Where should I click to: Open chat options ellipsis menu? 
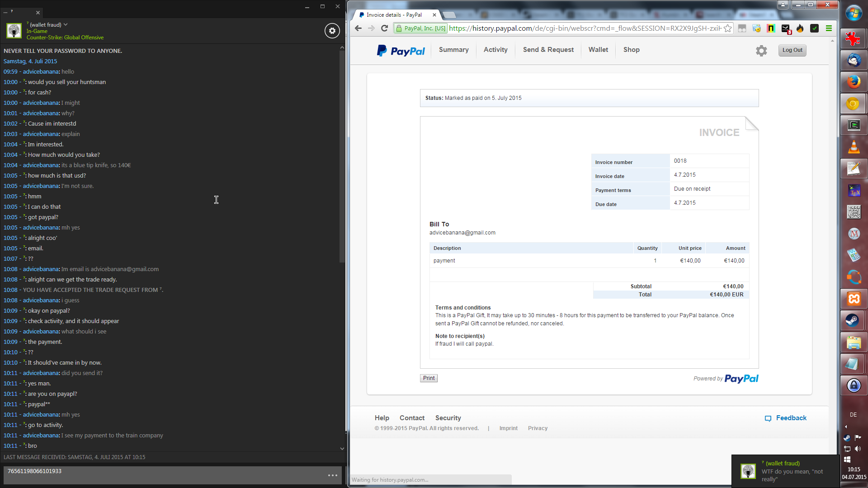[x=333, y=475]
